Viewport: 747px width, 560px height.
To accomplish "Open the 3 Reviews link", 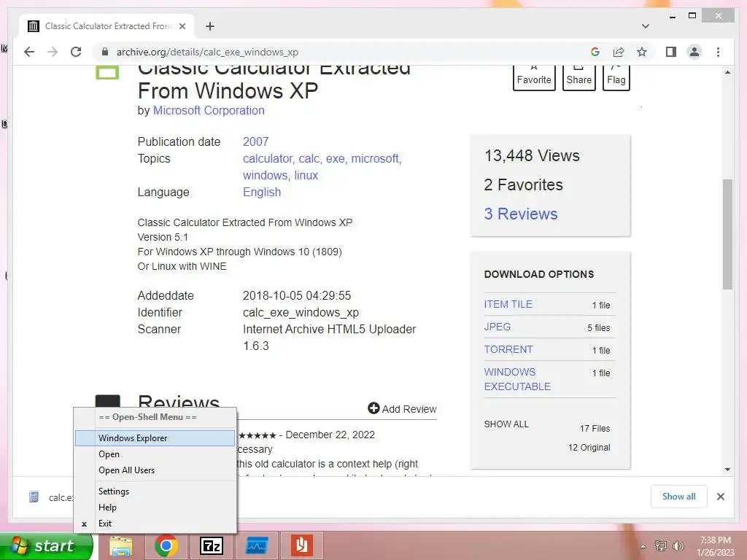I will pyautogui.click(x=521, y=214).
